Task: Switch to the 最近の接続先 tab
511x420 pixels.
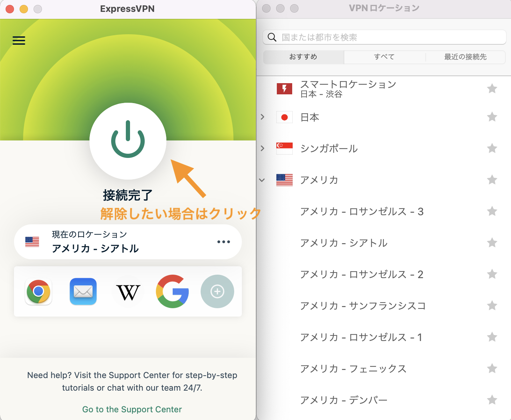Action: [466, 57]
